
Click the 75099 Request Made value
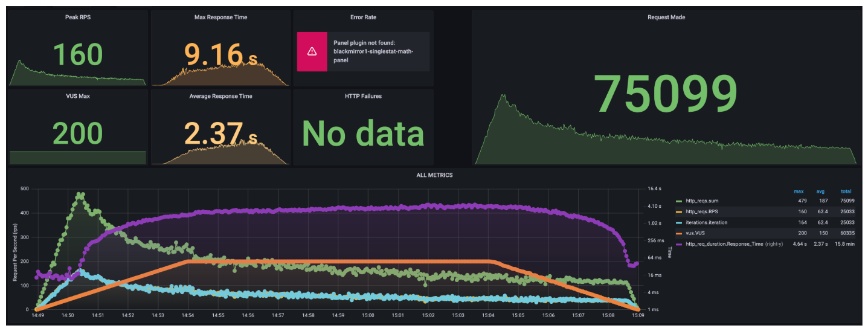point(666,94)
